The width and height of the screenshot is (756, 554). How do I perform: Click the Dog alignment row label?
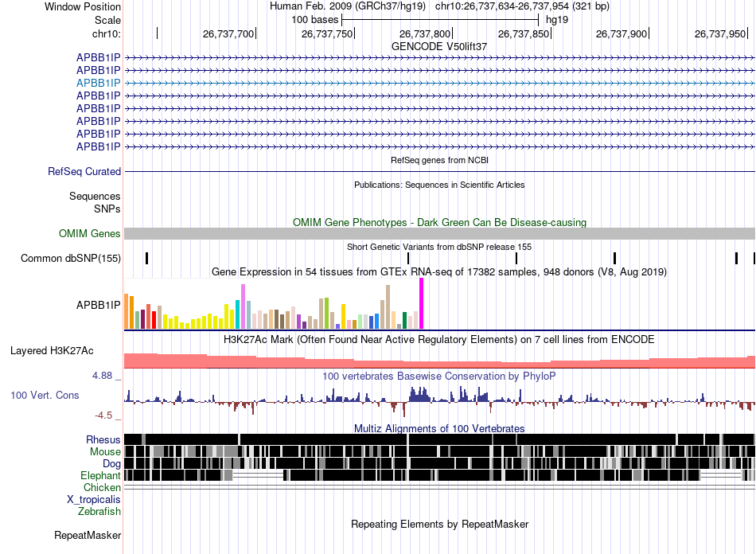111,464
